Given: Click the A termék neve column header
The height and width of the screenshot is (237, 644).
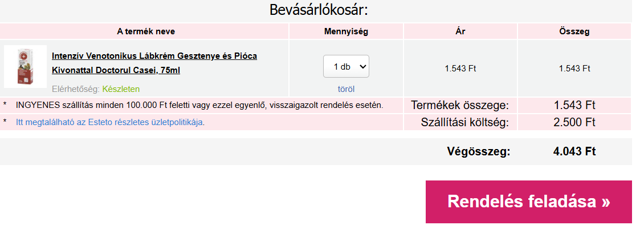Looking at the screenshot, I should click(144, 31).
